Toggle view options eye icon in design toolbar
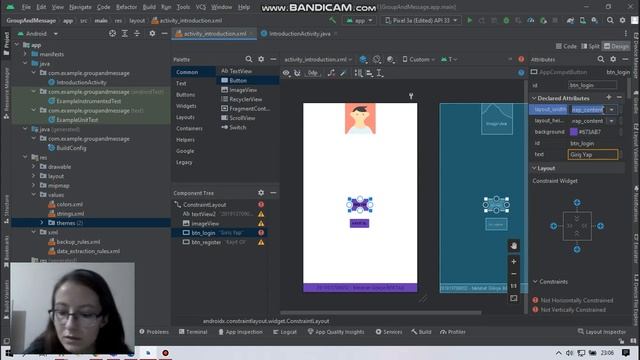 tap(286, 73)
